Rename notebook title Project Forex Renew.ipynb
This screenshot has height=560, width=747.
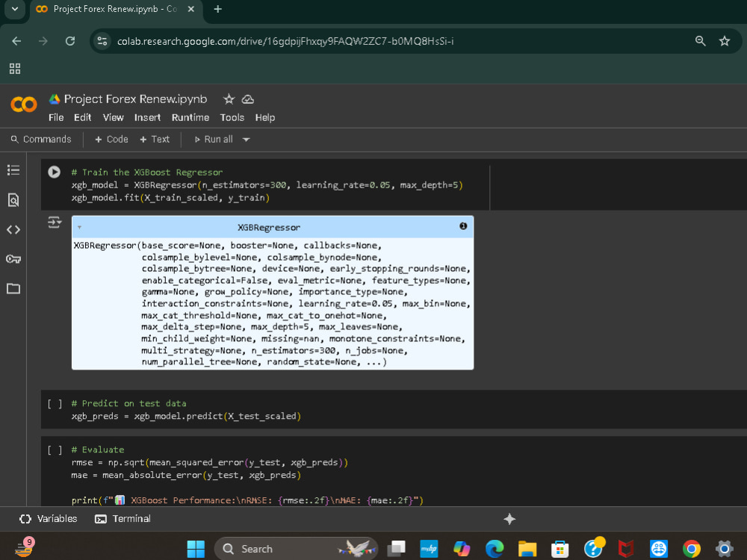click(x=135, y=99)
